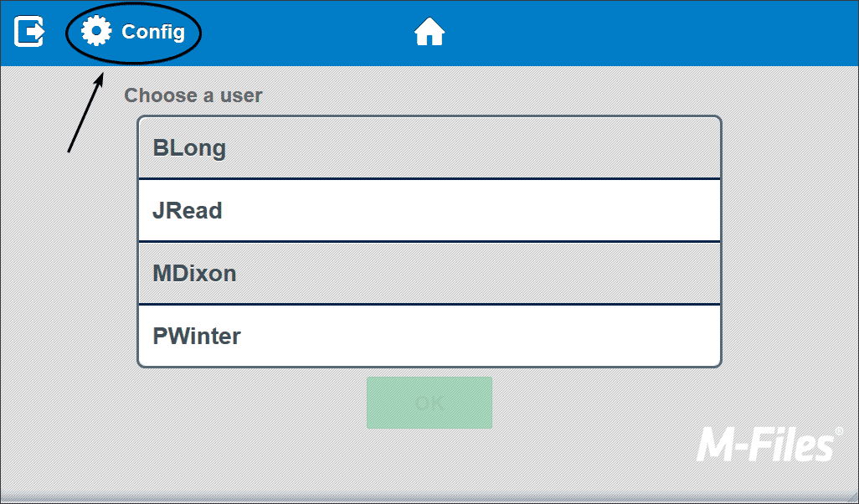Select the PWinter user entry
The height and width of the screenshot is (504, 859).
pos(429,337)
